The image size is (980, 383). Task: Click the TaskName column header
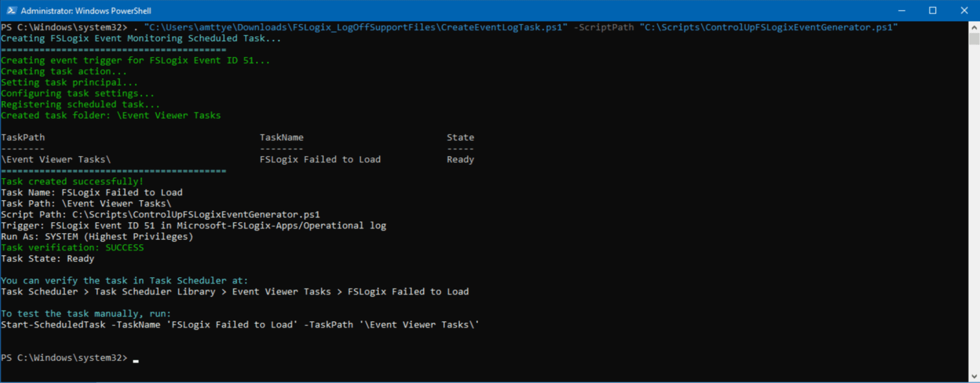[x=281, y=137]
